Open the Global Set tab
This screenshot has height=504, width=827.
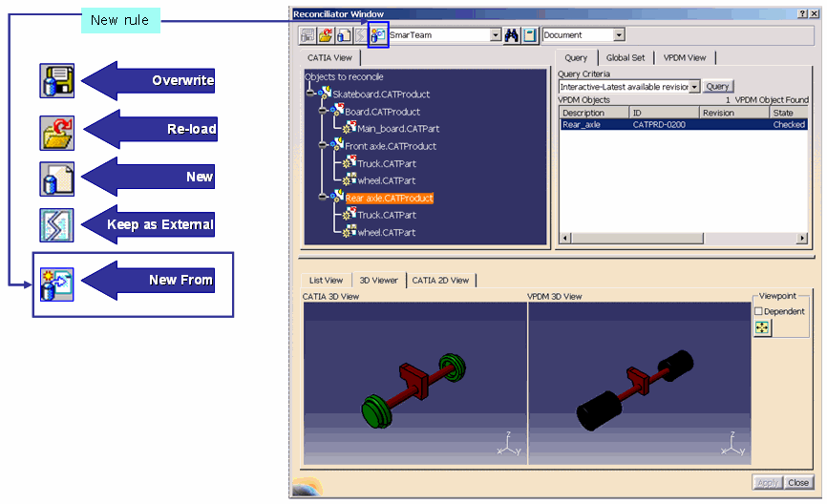pos(625,58)
